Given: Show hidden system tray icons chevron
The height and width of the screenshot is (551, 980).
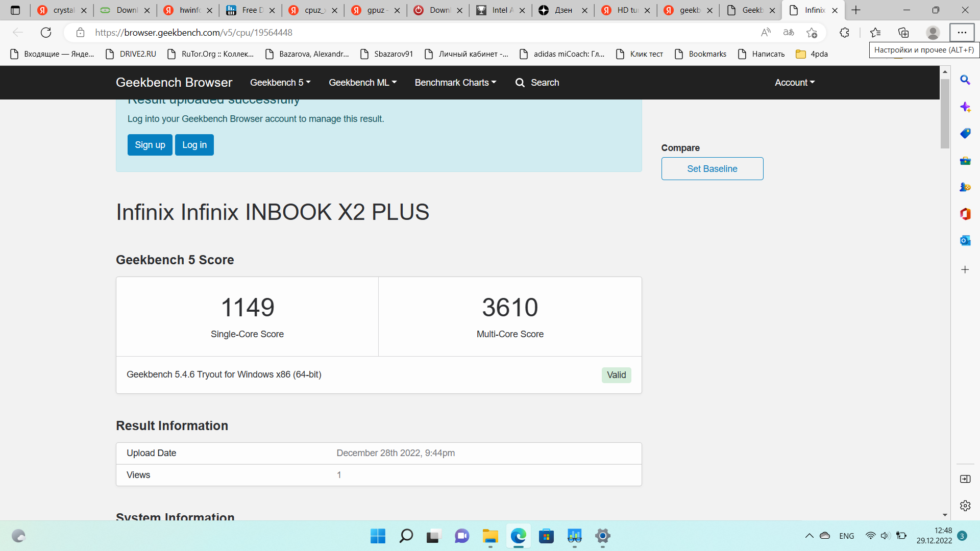Looking at the screenshot, I should point(810,536).
